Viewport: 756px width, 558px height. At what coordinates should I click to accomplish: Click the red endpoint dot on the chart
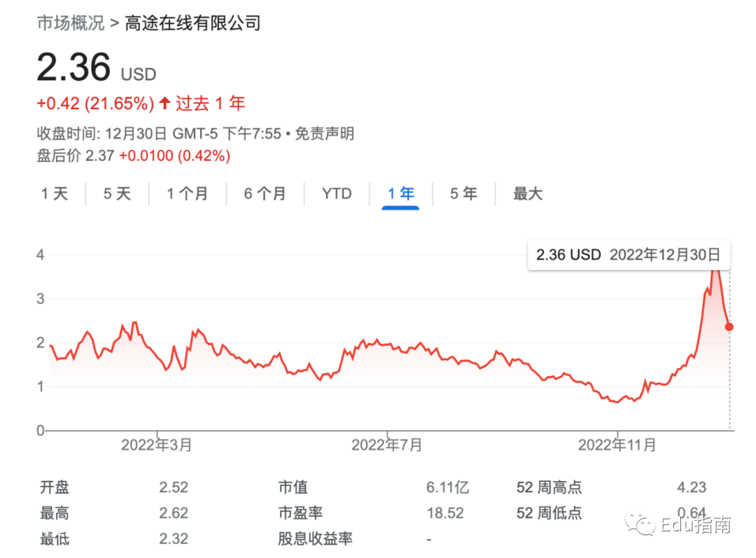(729, 327)
